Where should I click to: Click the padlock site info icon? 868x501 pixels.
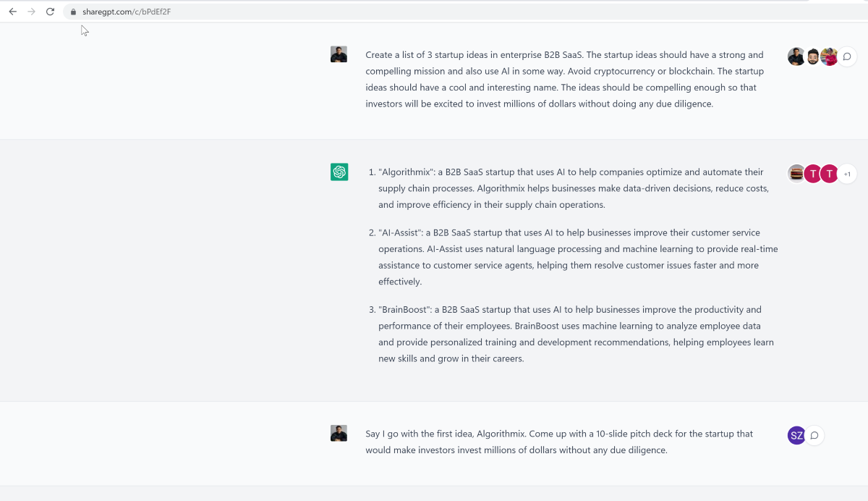[x=73, y=12]
